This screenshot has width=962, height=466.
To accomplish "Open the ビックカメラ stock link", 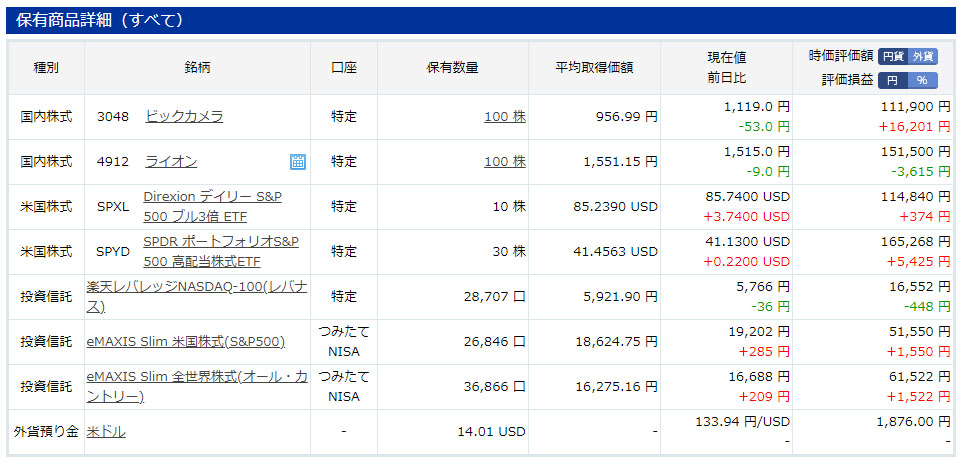I will click(184, 117).
